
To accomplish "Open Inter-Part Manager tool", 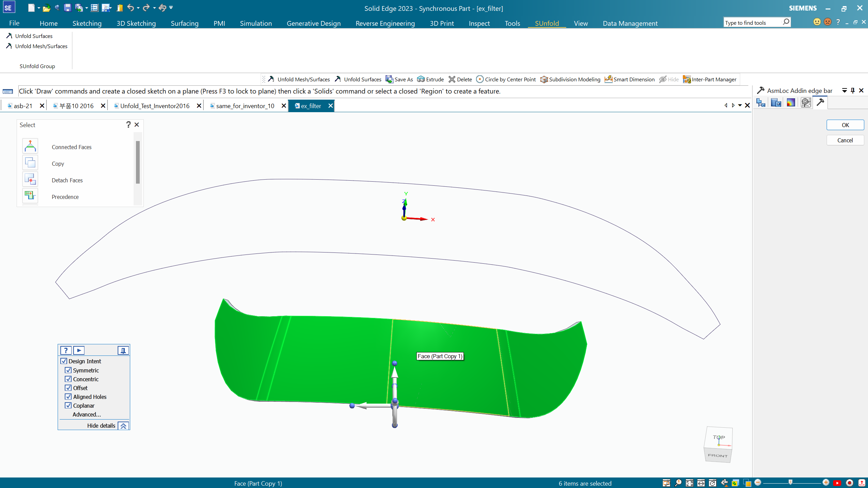I will [x=709, y=79].
